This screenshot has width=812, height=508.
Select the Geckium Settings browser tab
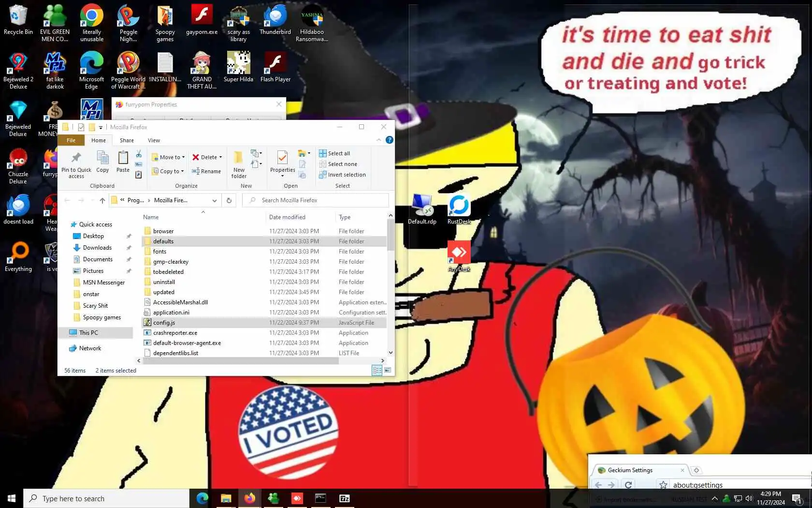[640, 470]
